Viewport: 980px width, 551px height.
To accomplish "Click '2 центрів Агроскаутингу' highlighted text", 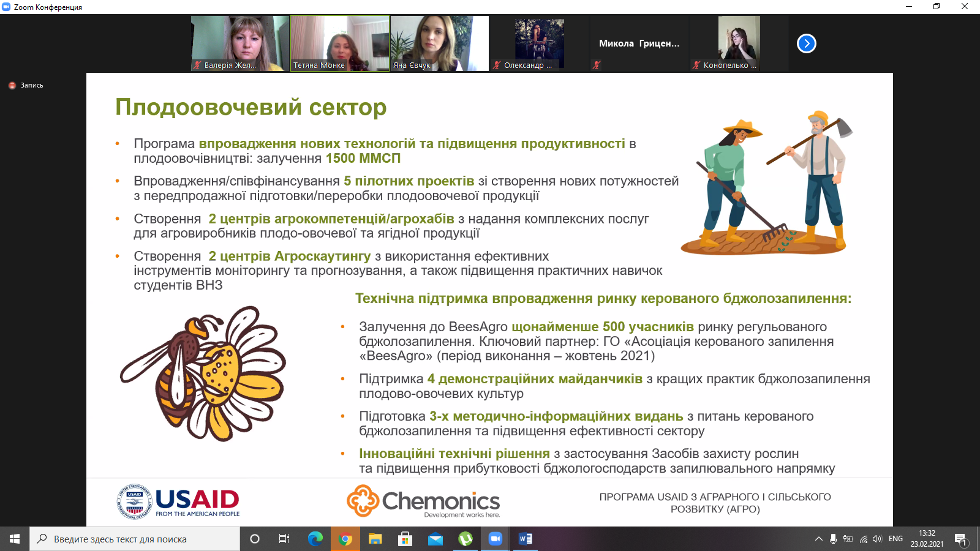I will pos(290,256).
